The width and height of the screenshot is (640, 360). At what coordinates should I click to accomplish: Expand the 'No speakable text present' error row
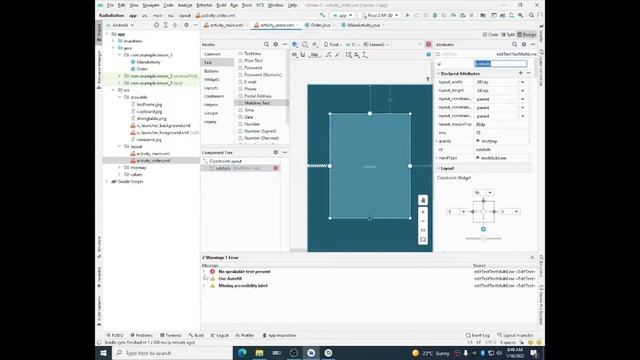click(204, 271)
